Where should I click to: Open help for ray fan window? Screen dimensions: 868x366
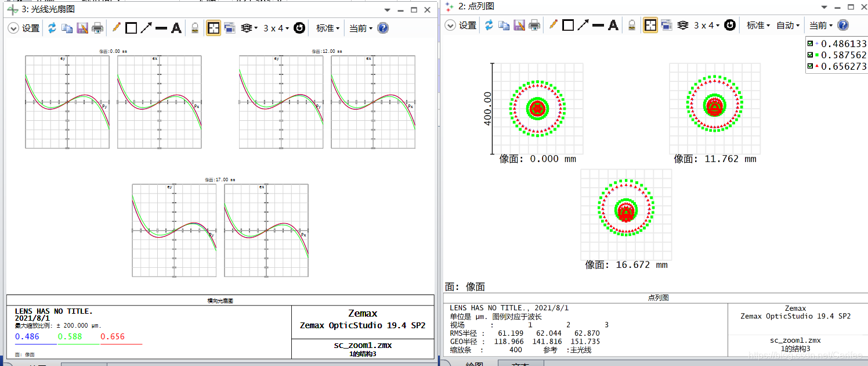click(x=383, y=28)
